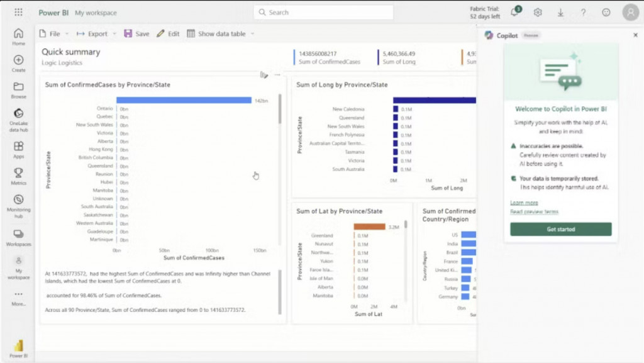Screen dimensions: 644x363
Task: Click India label in Country/Region chart
Action: [452, 244]
